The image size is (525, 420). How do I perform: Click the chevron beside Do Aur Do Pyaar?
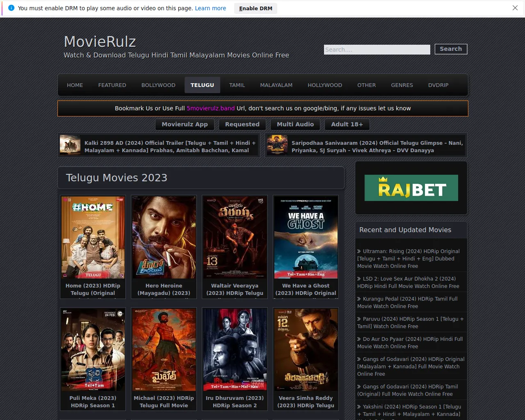[x=359, y=339]
